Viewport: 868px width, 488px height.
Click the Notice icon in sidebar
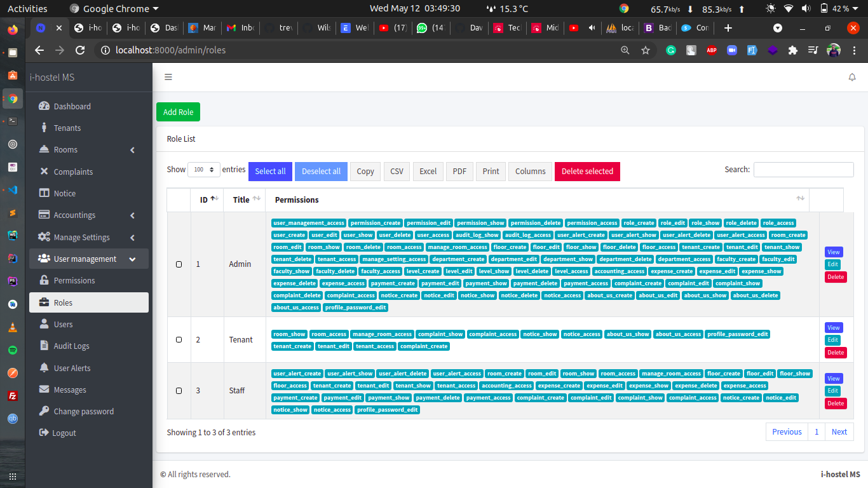point(44,193)
